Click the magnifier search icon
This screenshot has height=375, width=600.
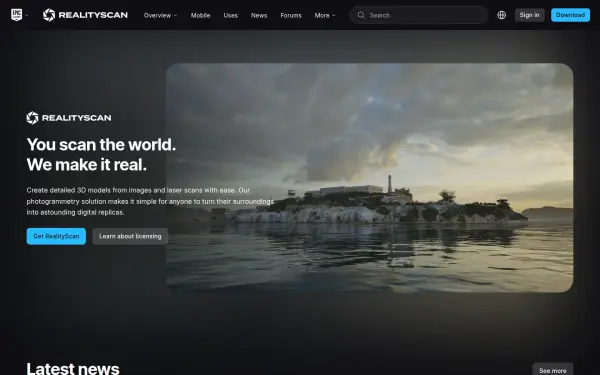pyautogui.click(x=361, y=15)
